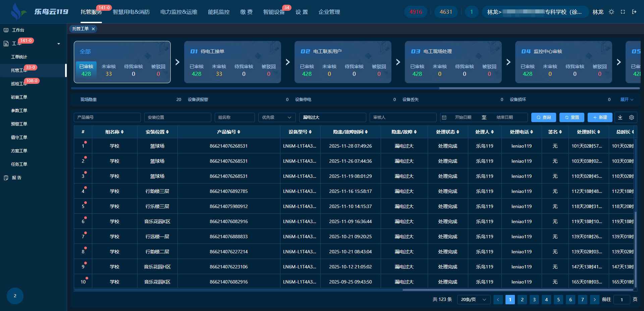Click the fullscreen icon in header

click(x=623, y=12)
